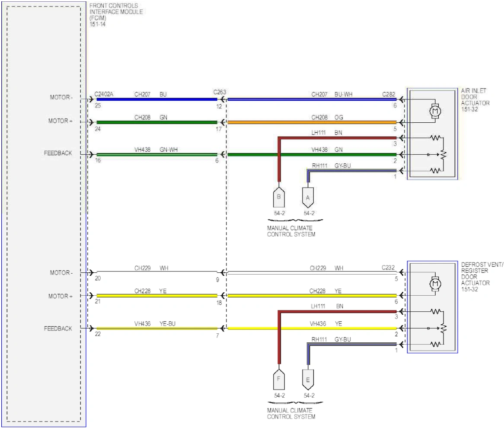The width and height of the screenshot is (504, 428).
Task: Click the 54-2 reference under marker A
Action: click(x=309, y=213)
